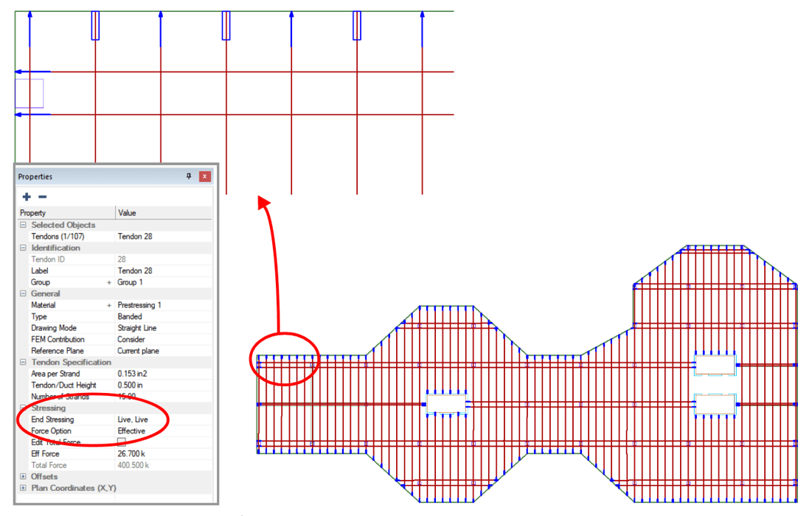Collapse the Identification section
The width and height of the screenshot is (812, 516).
[23, 248]
